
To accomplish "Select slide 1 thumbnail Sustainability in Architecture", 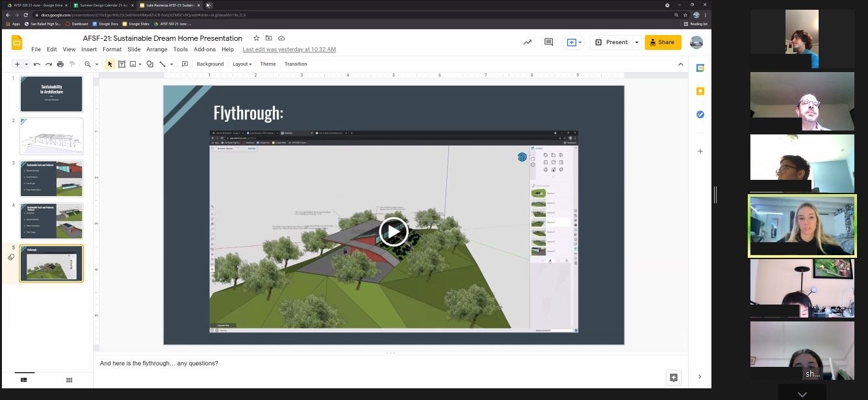I will [x=51, y=94].
